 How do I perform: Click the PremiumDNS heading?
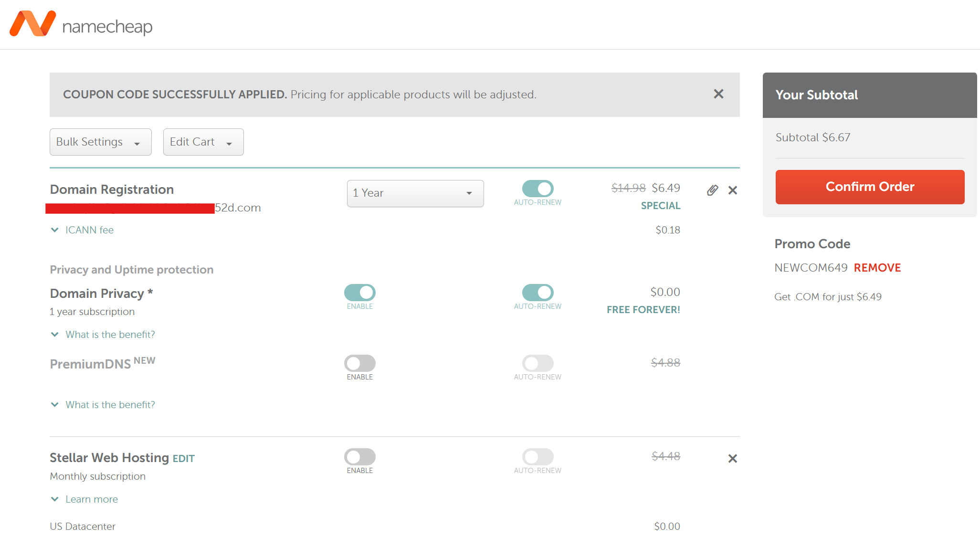coord(90,364)
